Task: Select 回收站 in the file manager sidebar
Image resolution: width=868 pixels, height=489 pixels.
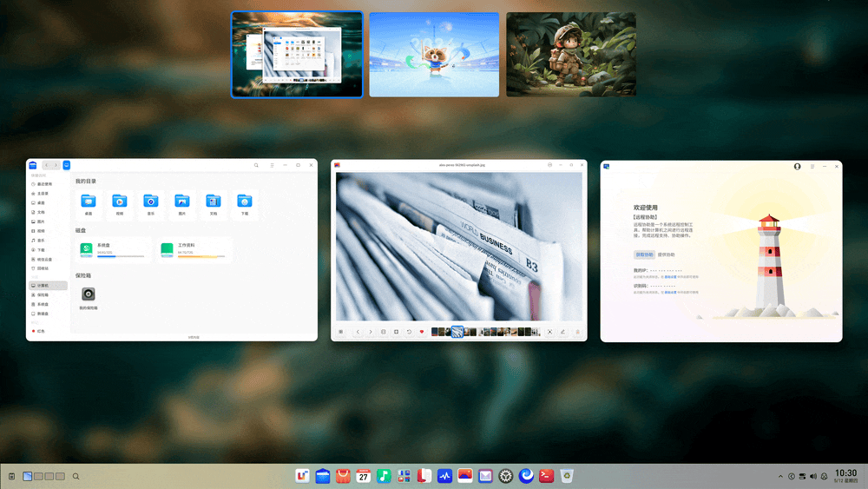Action: [43, 268]
